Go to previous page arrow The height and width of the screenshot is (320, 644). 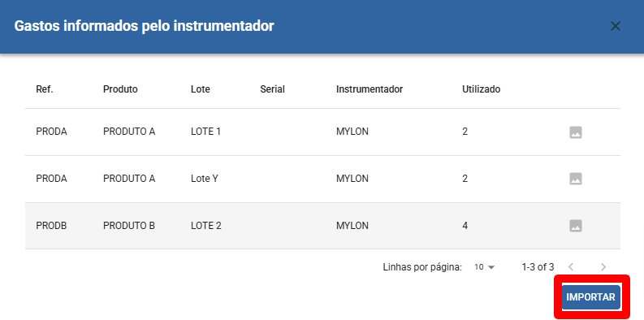click(570, 267)
